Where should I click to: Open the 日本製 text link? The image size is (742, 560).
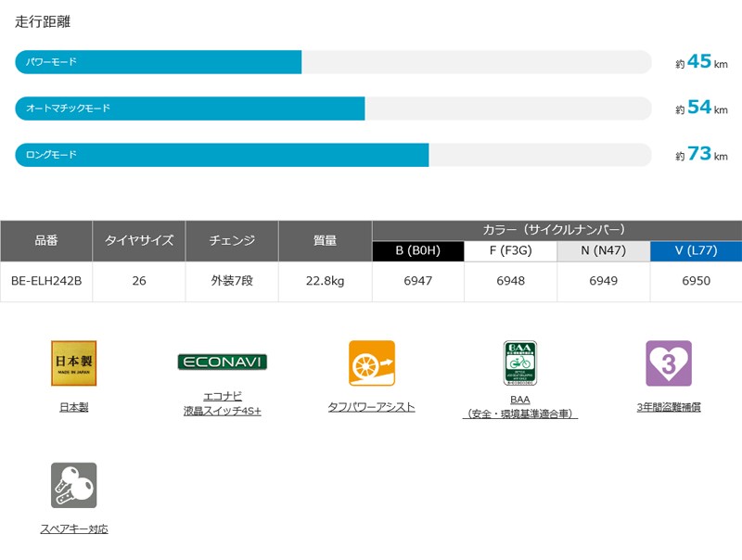73,407
